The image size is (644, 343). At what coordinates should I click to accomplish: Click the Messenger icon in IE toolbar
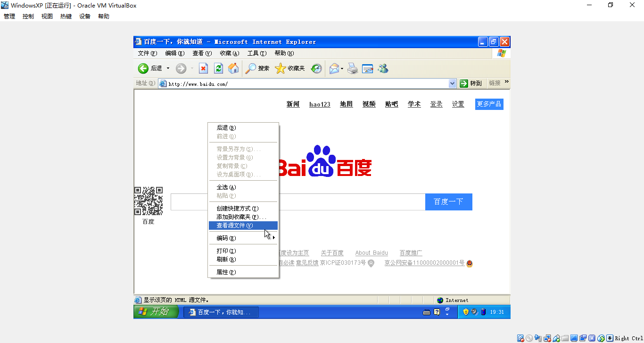(383, 68)
